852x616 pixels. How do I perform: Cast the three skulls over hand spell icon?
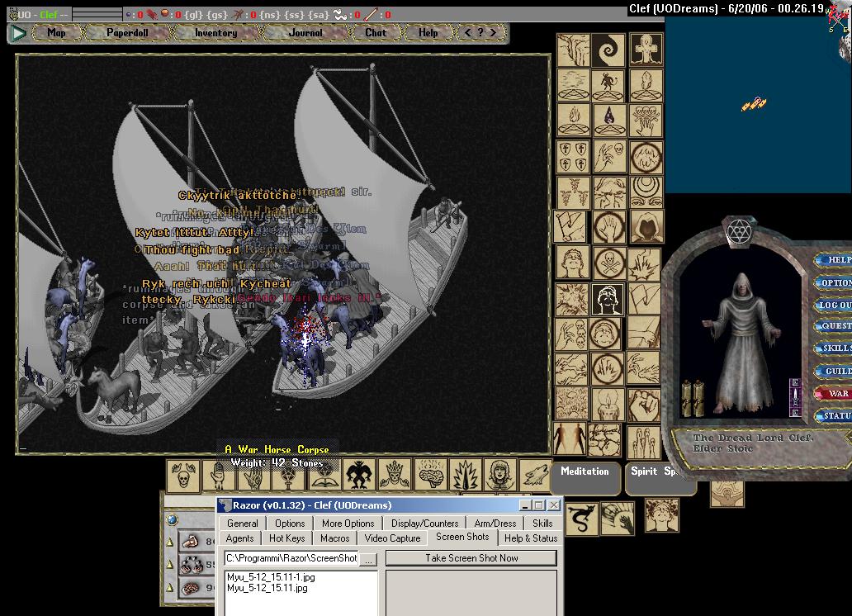[x=646, y=121]
